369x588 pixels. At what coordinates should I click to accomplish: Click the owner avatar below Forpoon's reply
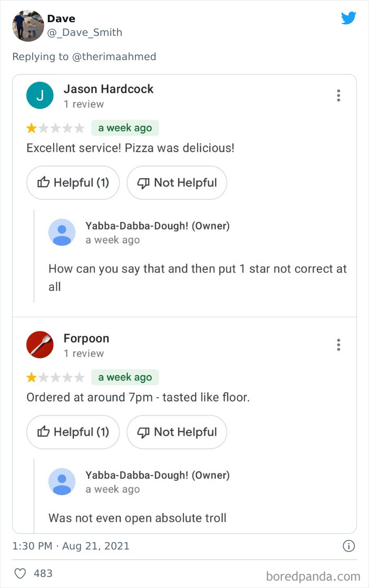click(62, 481)
